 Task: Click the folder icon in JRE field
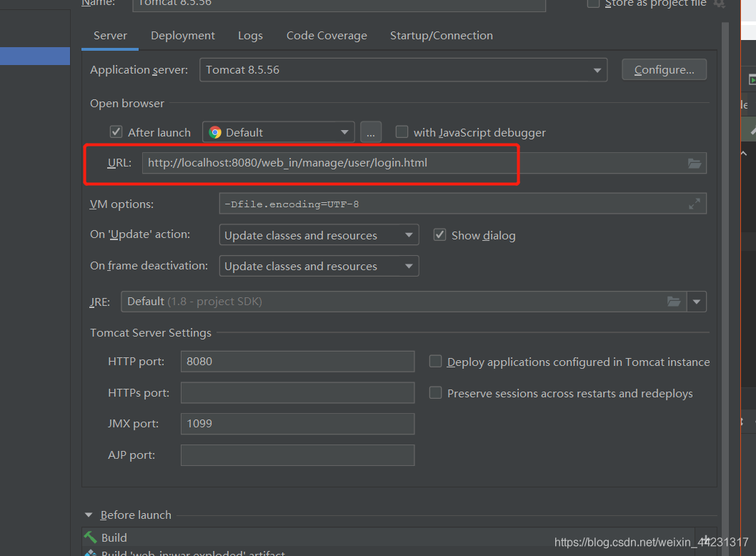coord(674,302)
